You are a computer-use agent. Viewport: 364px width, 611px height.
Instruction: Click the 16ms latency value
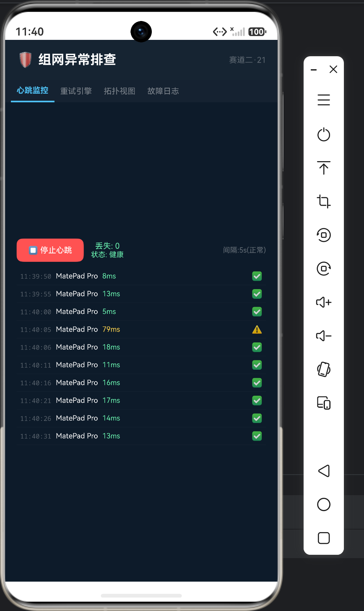pyautogui.click(x=111, y=383)
